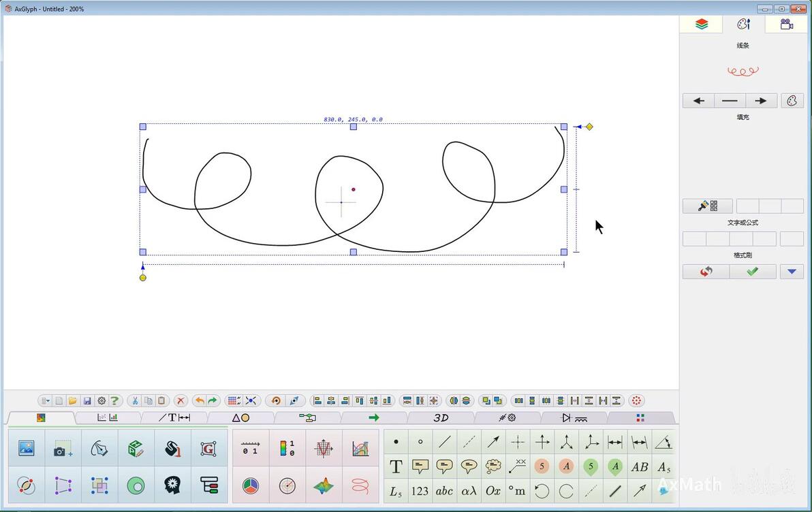
Task: Set left arrowhead line style
Action: 699,101
